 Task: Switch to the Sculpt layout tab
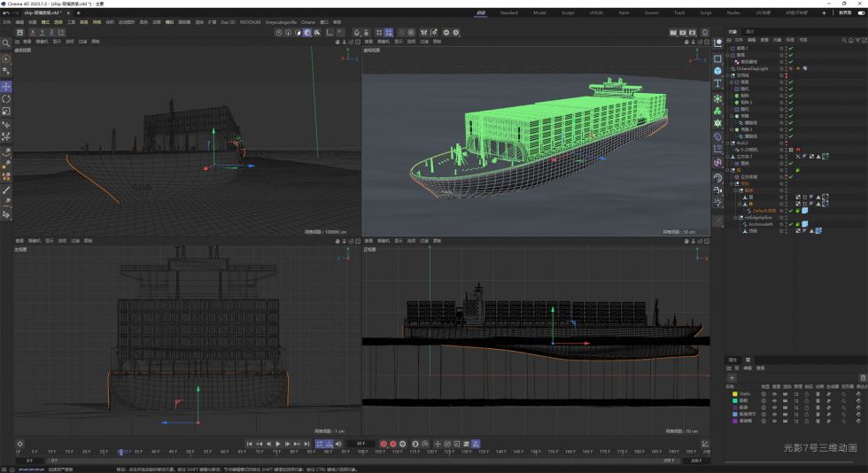(x=567, y=13)
